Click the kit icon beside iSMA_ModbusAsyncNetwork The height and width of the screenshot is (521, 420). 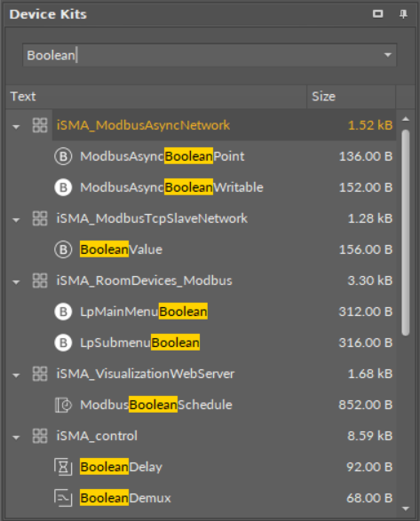tap(40, 125)
